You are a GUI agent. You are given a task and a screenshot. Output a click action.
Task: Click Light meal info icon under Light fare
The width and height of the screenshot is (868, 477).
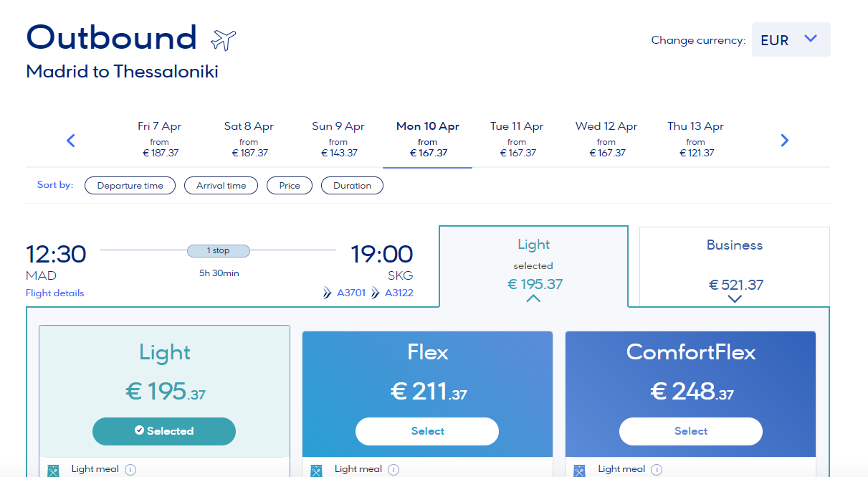coord(130,470)
